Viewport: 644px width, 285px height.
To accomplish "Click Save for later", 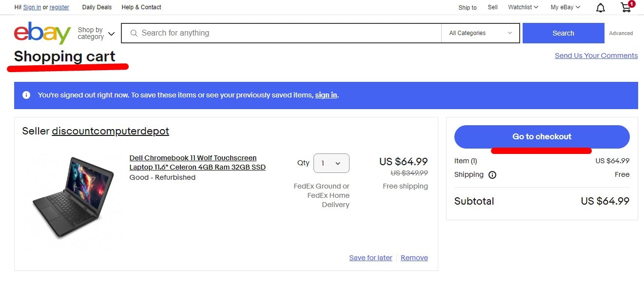I will pos(371,258).
